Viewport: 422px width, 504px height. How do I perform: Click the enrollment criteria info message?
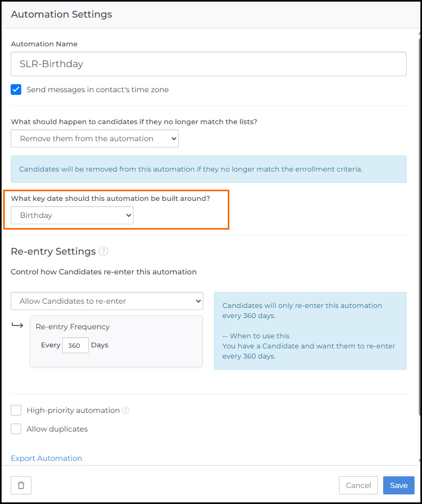pos(208,169)
